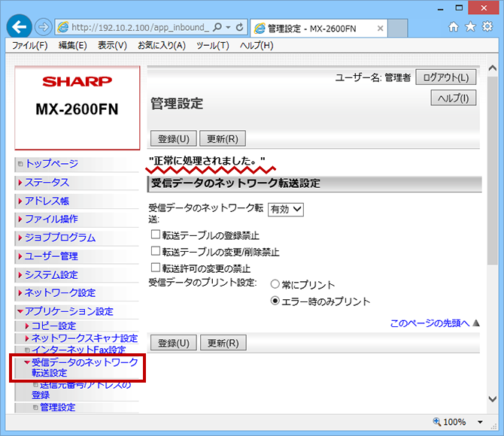This screenshot has width=504, height=436.
Task: Select the 常にプリント radio button
Action: 275,285
